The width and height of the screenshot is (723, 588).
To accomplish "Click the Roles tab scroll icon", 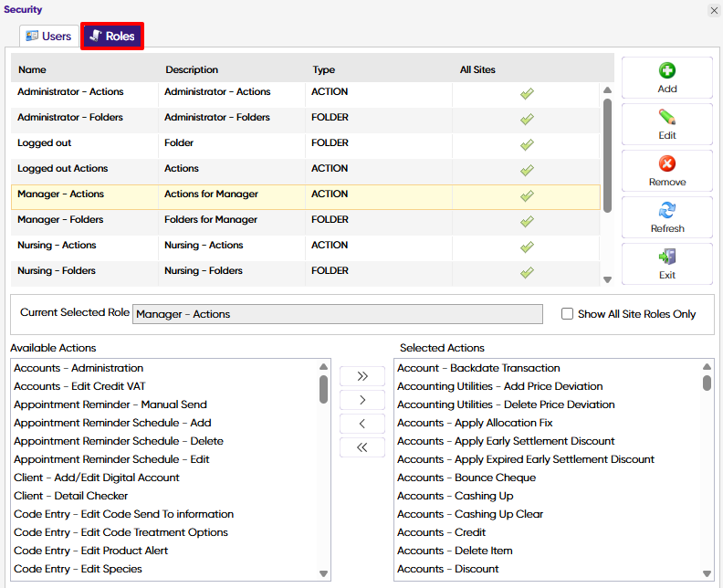I will pyautogui.click(x=96, y=36).
